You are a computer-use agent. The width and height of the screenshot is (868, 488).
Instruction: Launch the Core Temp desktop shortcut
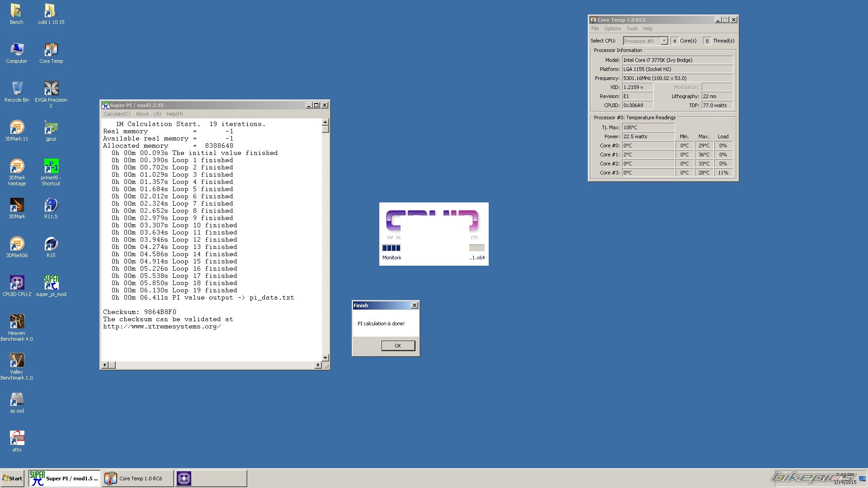51,53
